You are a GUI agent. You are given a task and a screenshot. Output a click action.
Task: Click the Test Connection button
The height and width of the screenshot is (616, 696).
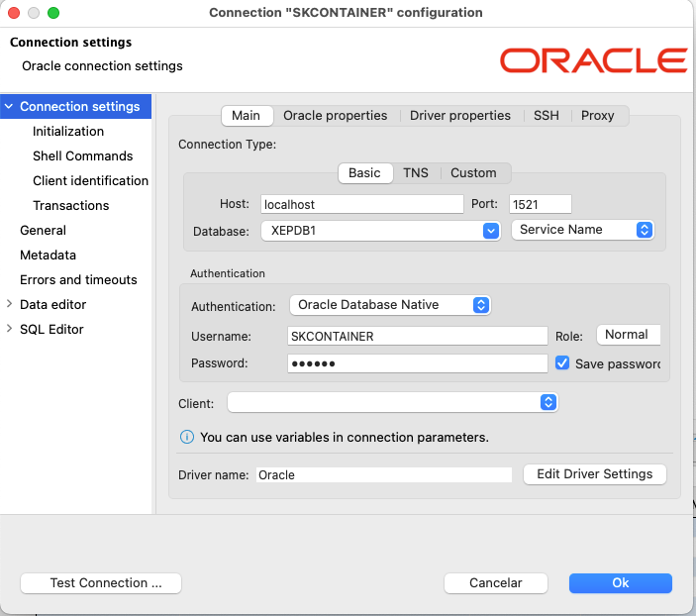coord(101,583)
